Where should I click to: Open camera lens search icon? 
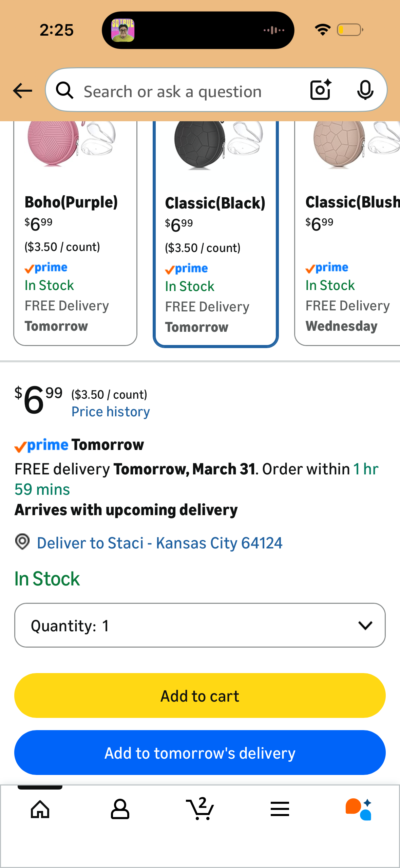pos(321,90)
